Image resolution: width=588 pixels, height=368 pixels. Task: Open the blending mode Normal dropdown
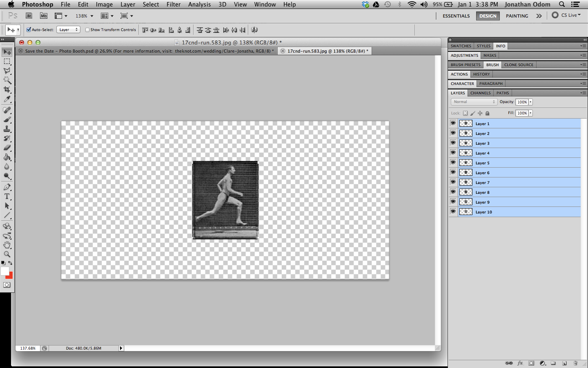click(474, 101)
